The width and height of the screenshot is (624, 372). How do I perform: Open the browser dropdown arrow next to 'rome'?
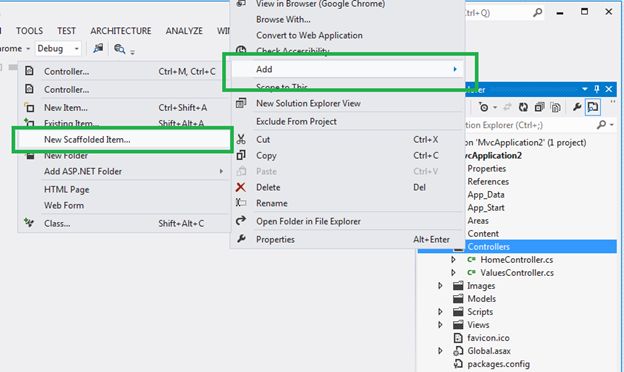(x=28, y=49)
